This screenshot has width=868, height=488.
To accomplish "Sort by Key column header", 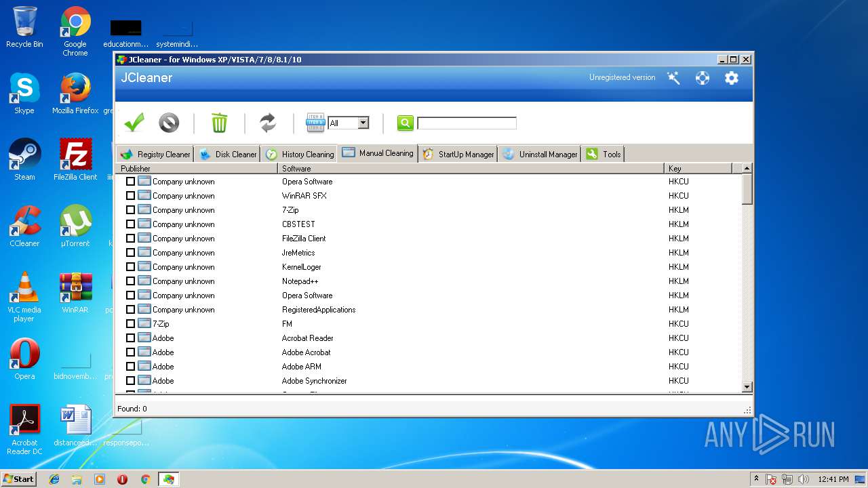I will point(698,168).
